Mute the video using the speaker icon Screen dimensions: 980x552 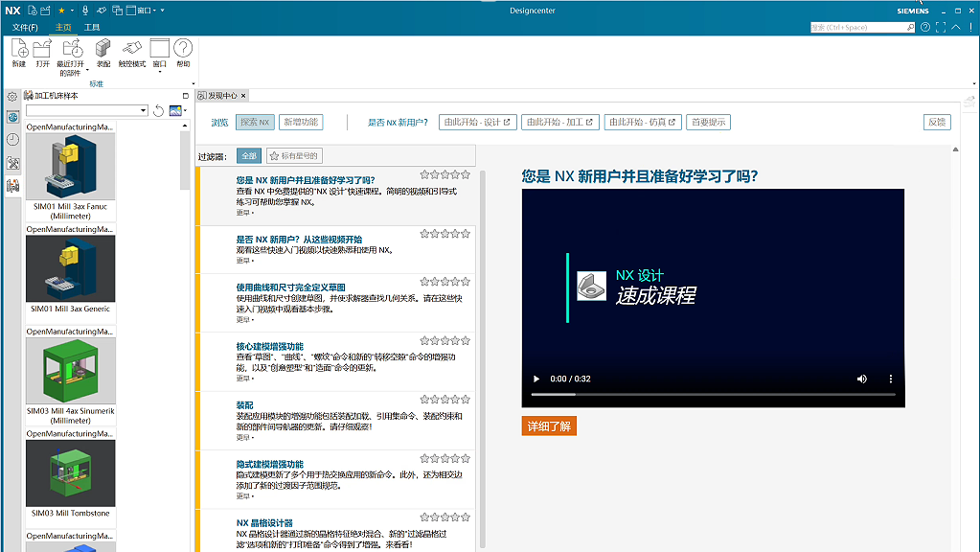[x=862, y=379]
